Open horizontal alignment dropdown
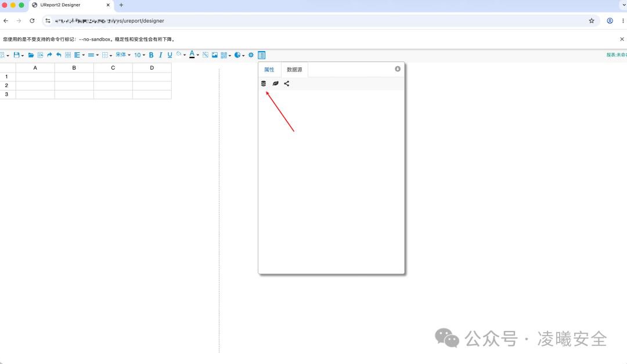 [x=79, y=55]
